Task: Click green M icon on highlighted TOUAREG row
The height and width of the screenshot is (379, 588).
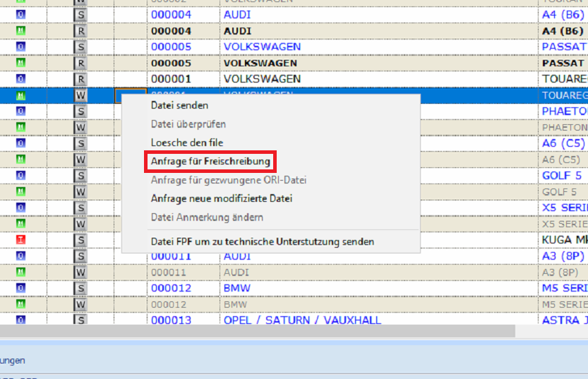Action: coord(20,95)
